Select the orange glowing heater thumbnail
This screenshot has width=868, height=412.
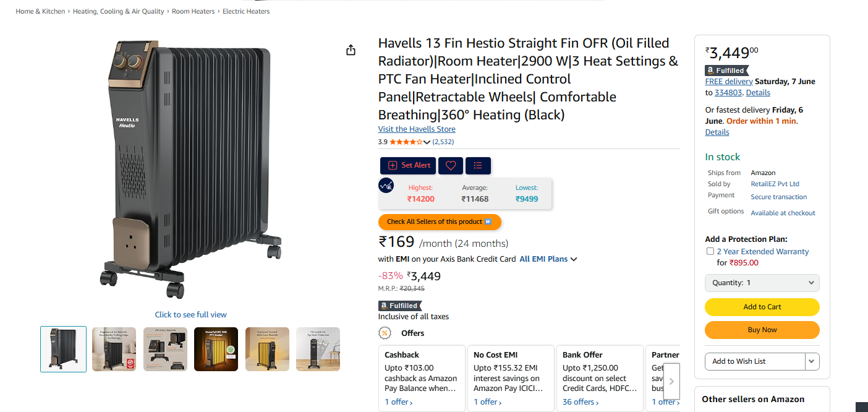pyautogui.click(x=216, y=349)
